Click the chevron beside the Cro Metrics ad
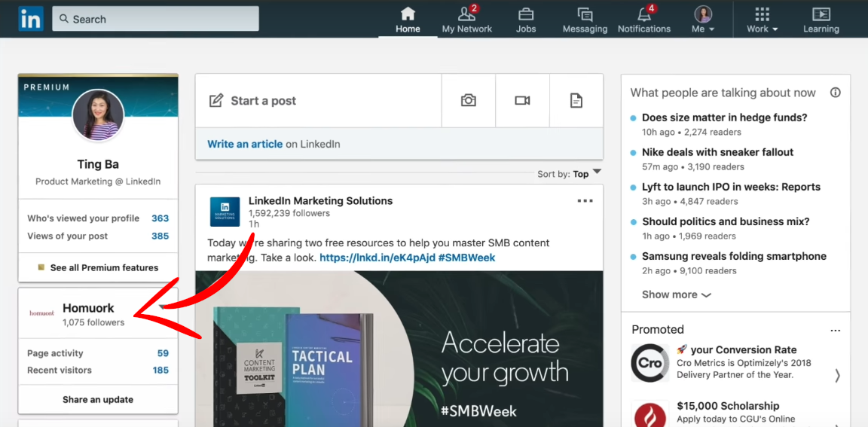Viewport: 868px width, 427px height. (837, 376)
